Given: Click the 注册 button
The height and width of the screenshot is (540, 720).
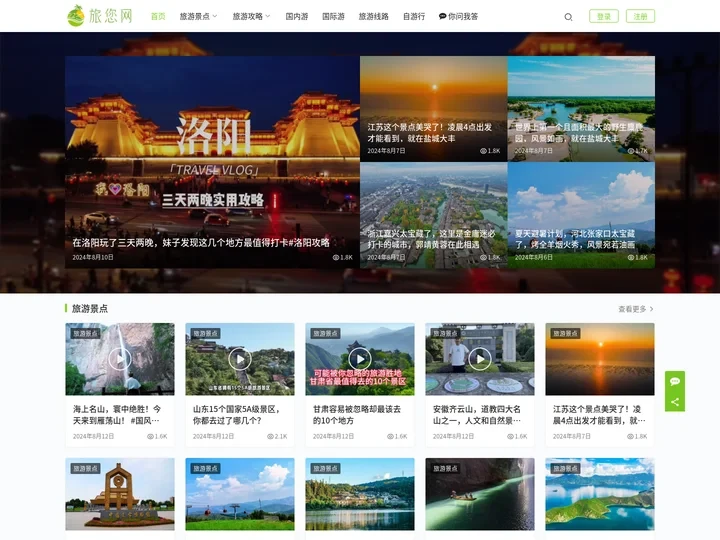Looking at the screenshot, I should click(640, 16).
